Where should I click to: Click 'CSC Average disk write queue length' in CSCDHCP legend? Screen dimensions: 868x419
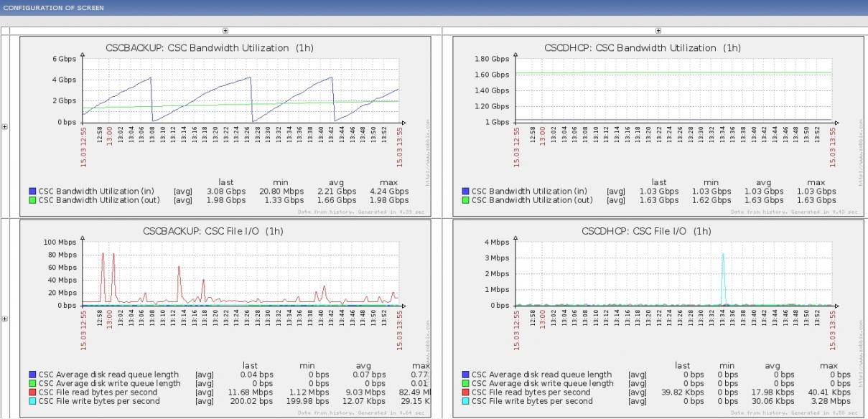click(543, 384)
